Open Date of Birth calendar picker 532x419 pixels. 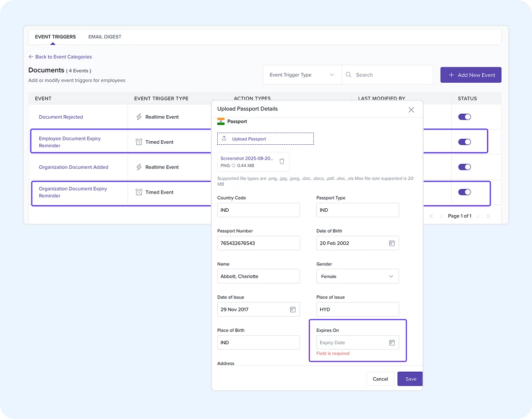point(392,243)
